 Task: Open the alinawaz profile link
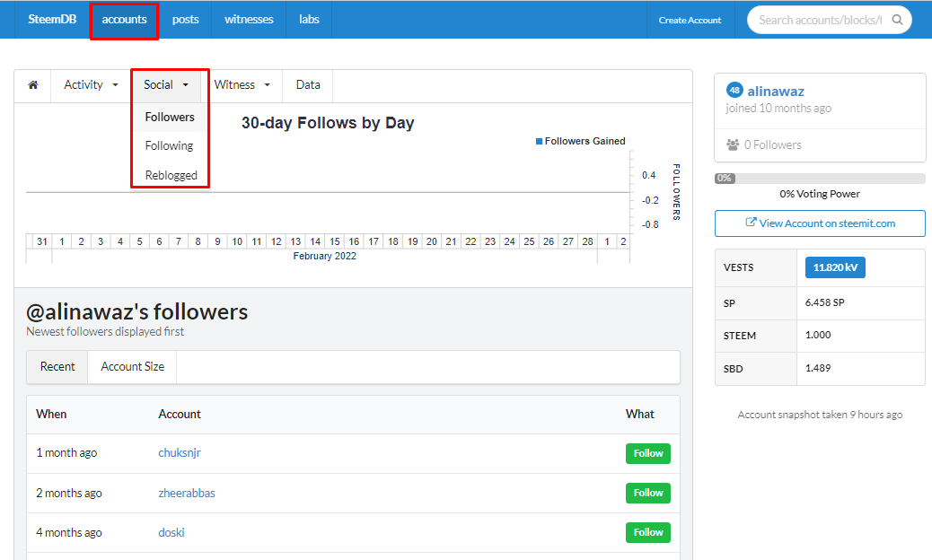pos(776,91)
